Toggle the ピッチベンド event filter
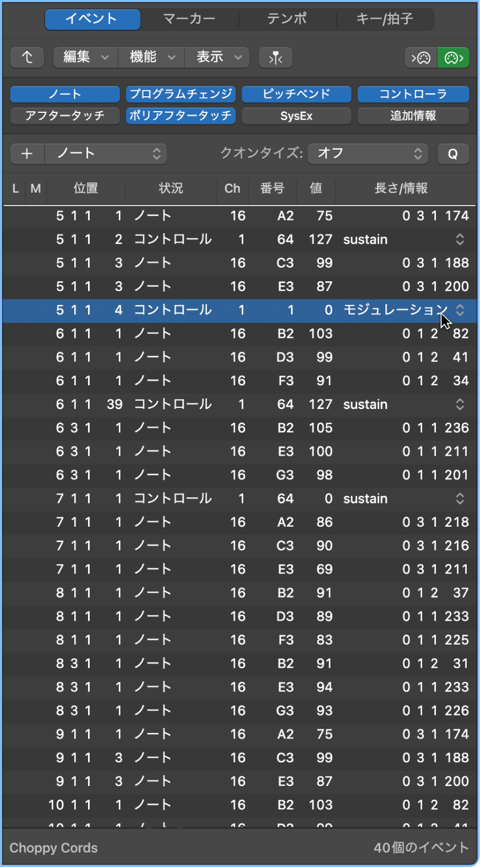Viewport: 480px width, 868px height. tap(296, 94)
